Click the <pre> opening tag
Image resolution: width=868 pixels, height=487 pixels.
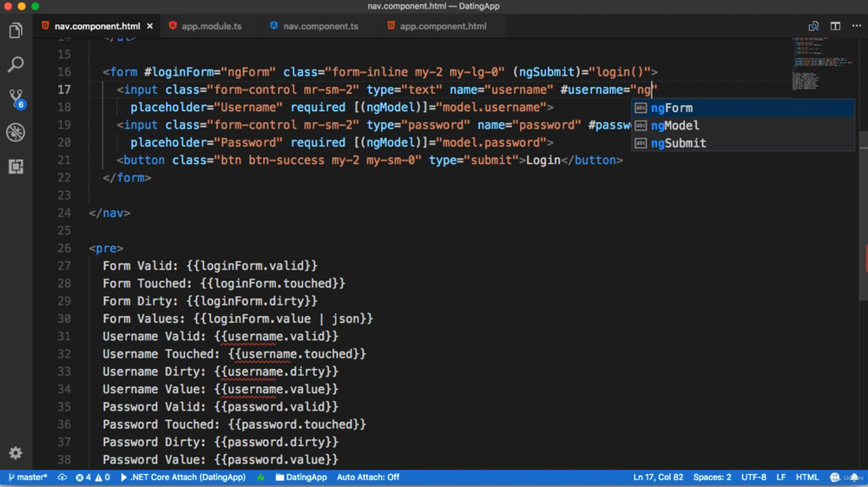coord(106,248)
